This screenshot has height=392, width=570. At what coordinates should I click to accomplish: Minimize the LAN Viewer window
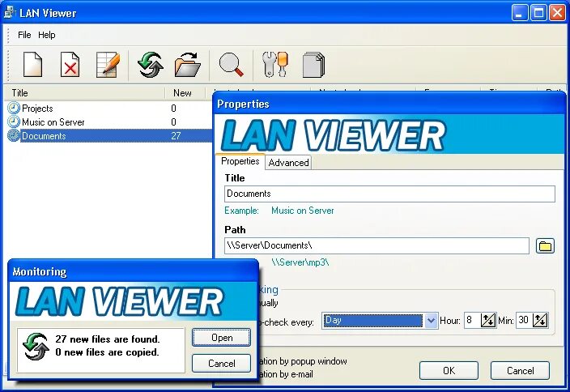[520, 13]
